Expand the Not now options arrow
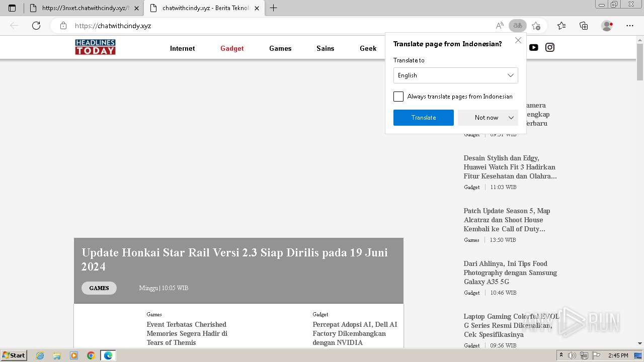The image size is (644, 362). coord(511,118)
